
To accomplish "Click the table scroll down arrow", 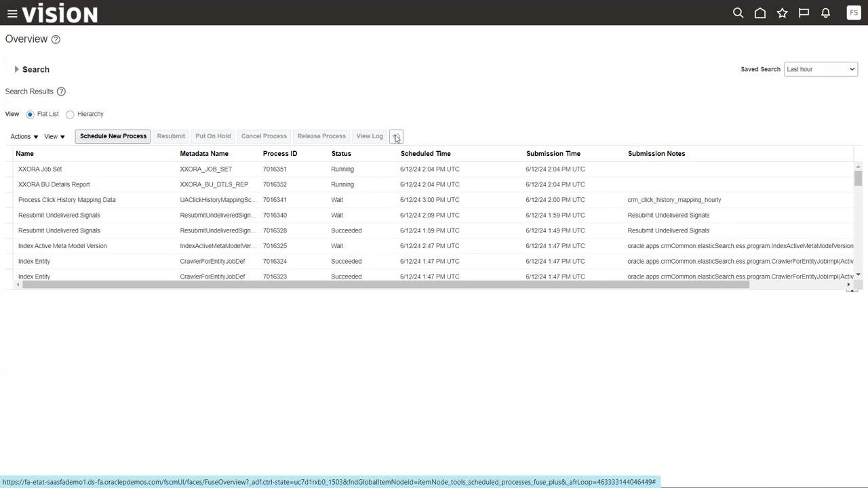I will [858, 275].
